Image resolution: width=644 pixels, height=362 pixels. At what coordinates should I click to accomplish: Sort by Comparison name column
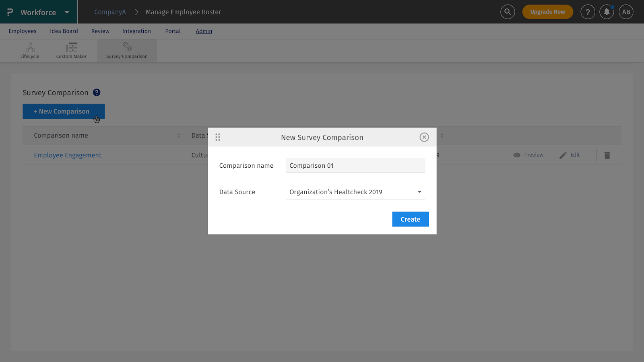click(x=179, y=136)
